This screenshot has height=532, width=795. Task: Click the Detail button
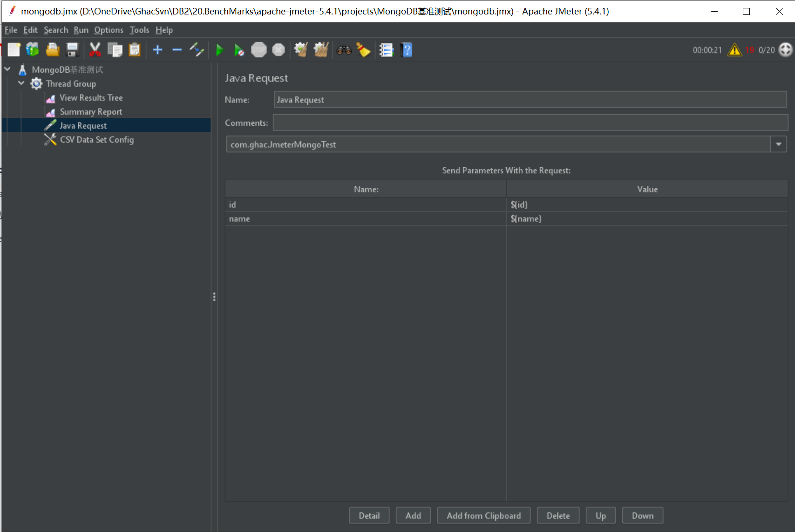point(369,516)
